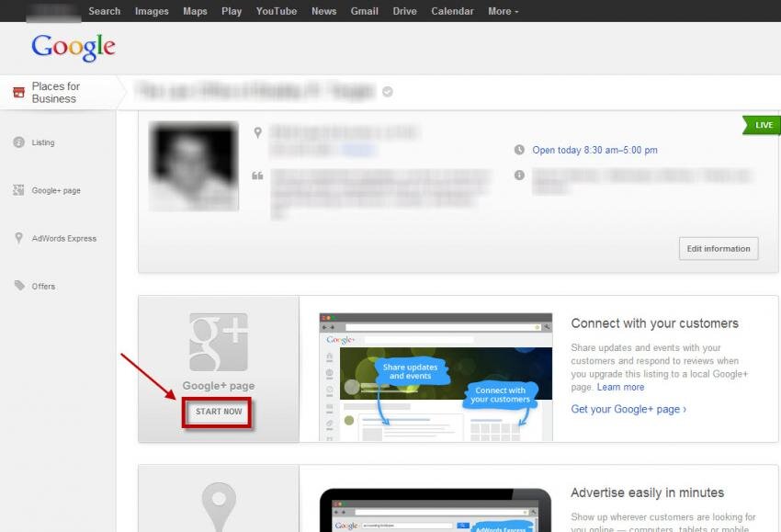Click Get your Google+ page link
781x532 pixels.
coord(628,409)
